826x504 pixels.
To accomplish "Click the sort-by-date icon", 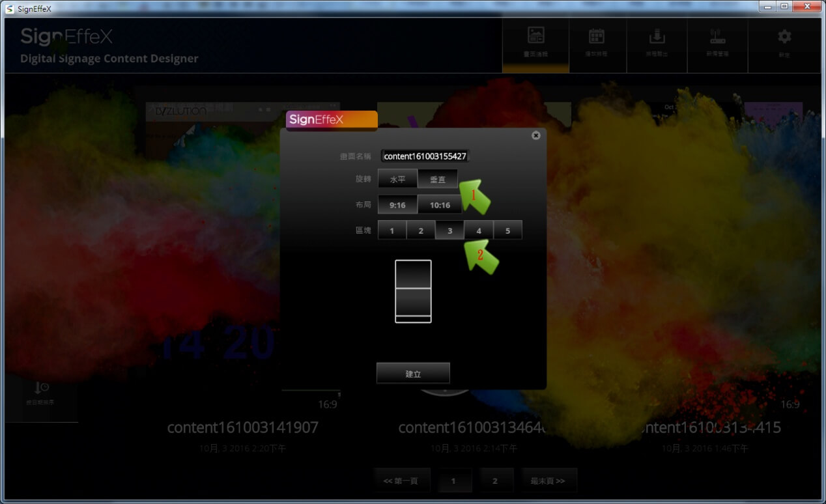I will coord(41,389).
